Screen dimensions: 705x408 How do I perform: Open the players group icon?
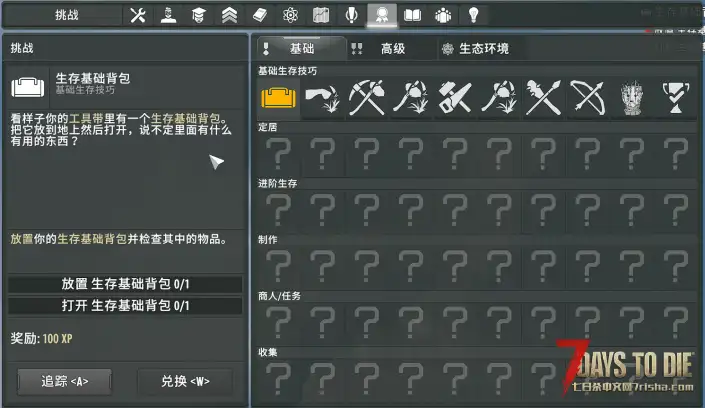[443, 15]
